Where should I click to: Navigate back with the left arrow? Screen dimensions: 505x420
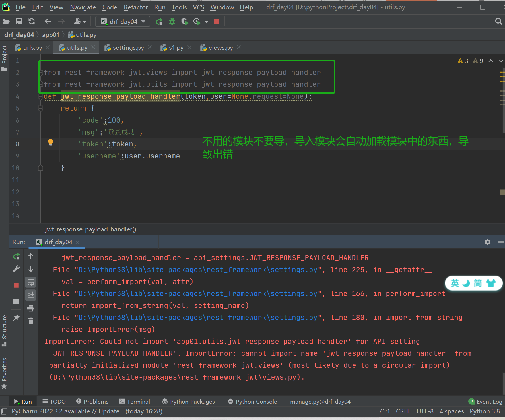click(x=48, y=22)
